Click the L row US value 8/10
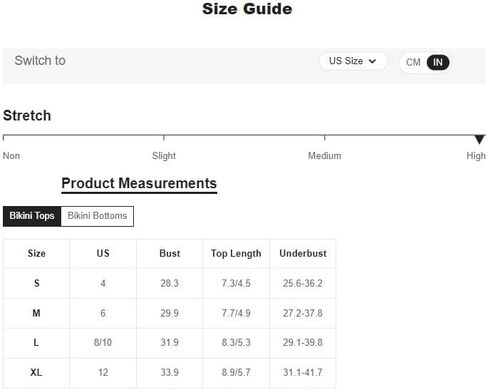Viewport: 488px width, 390px height. [x=103, y=342]
